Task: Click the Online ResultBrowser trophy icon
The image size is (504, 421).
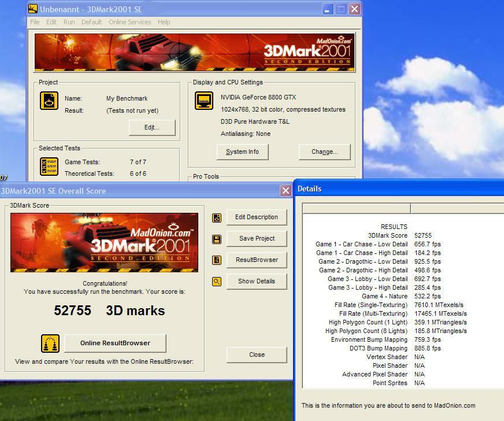Action: [x=50, y=344]
